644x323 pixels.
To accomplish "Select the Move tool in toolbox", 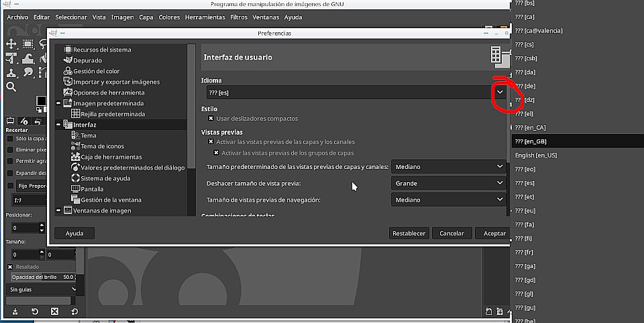I will tap(11, 44).
